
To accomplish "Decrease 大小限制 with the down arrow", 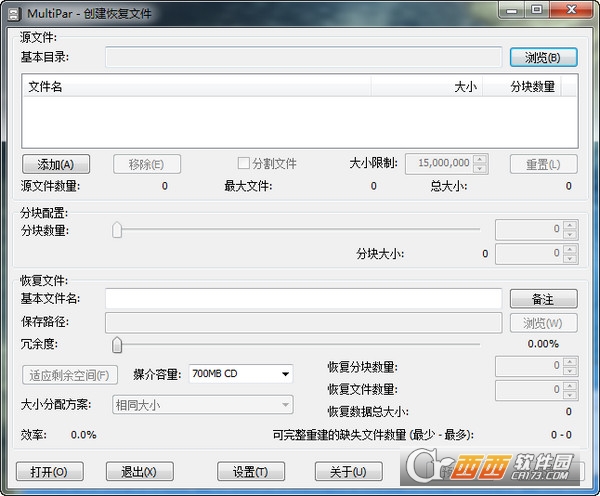I will pyautogui.click(x=480, y=168).
